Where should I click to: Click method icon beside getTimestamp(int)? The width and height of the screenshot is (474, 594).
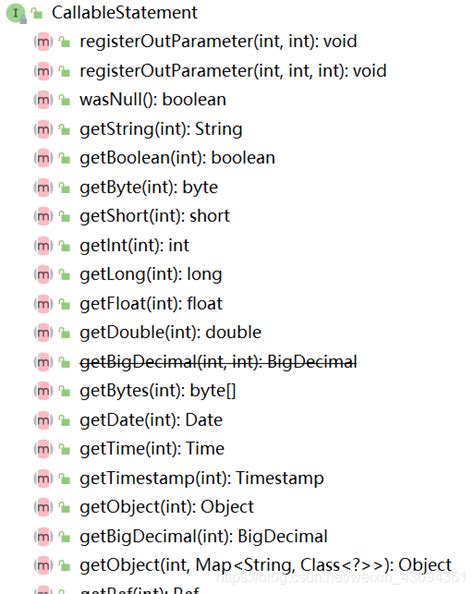pyautogui.click(x=43, y=479)
